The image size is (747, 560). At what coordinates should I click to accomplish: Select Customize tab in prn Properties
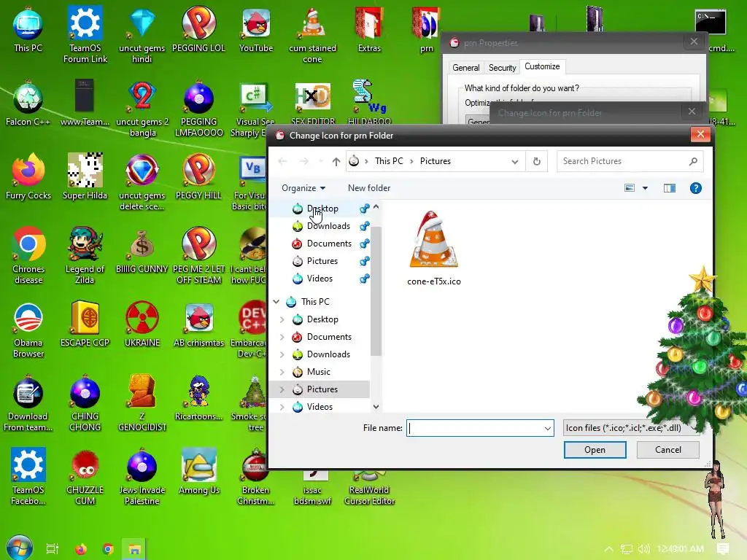point(542,66)
